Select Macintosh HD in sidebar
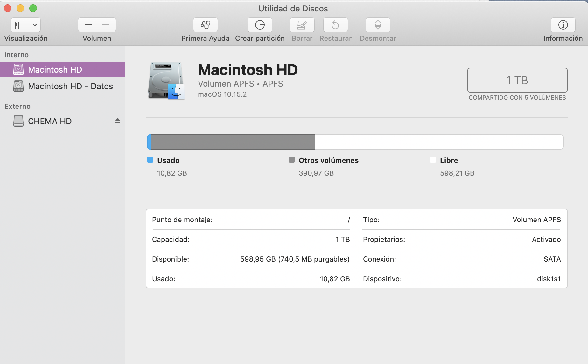Screen dimensions: 588x364 click(x=55, y=69)
